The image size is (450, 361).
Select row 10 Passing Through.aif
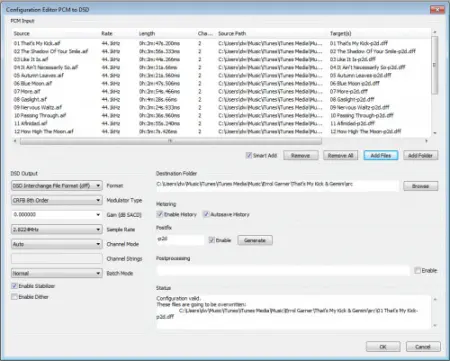click(221, 115)
